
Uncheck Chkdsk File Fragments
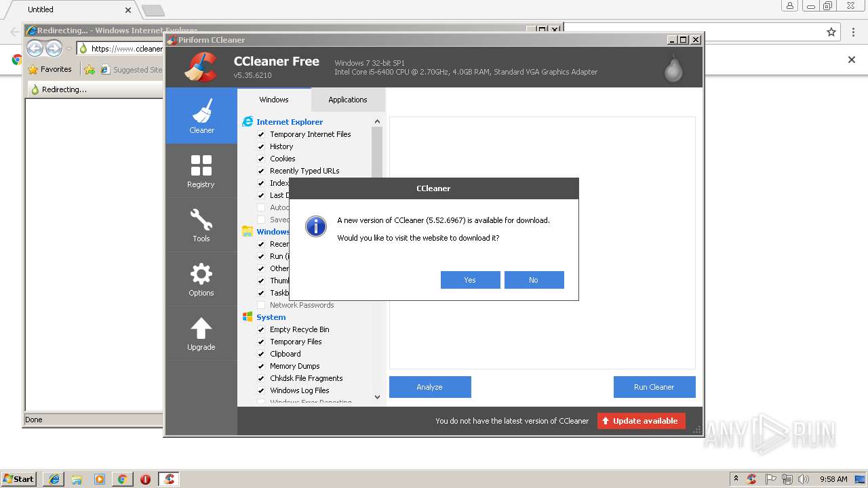[261, 378]
